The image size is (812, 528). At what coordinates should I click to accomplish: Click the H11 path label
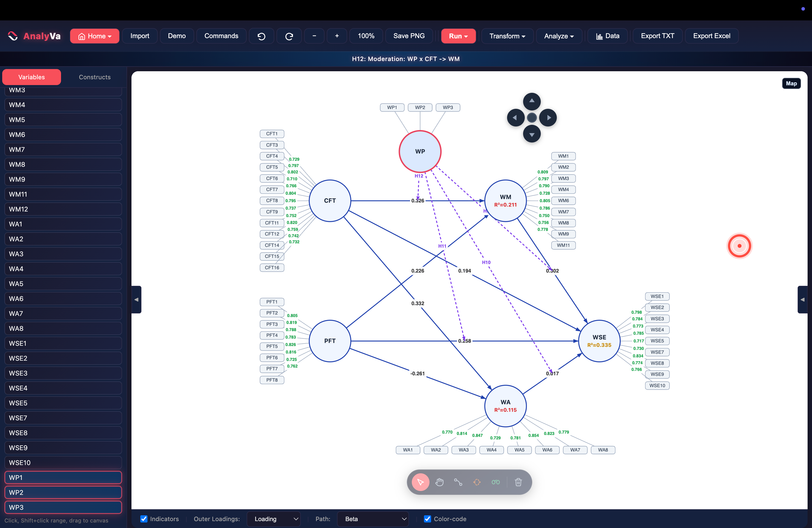click(x=442, y=246)
